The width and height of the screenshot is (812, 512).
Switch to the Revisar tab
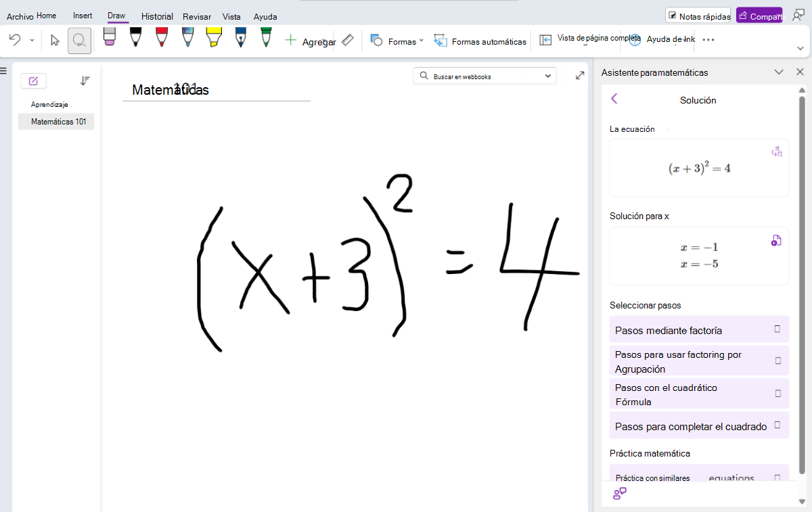pos(197,16)
